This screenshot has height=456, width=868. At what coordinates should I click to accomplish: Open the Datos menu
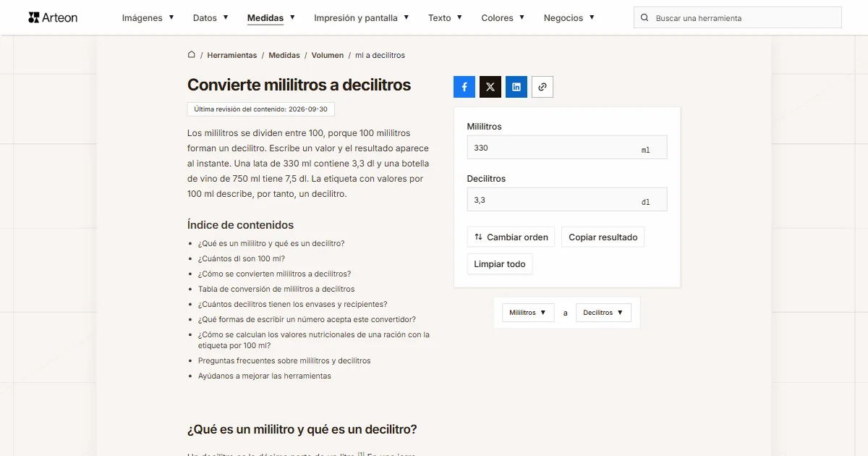pos(210,18)
